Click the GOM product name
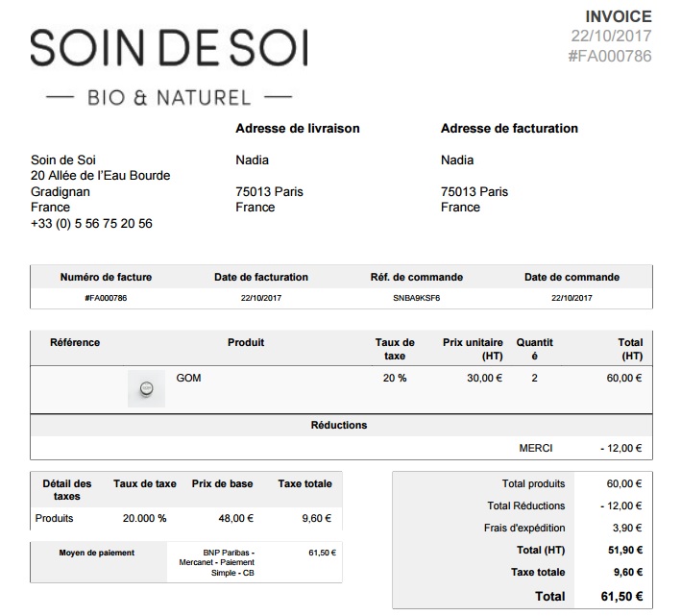 tap(188, 378)
